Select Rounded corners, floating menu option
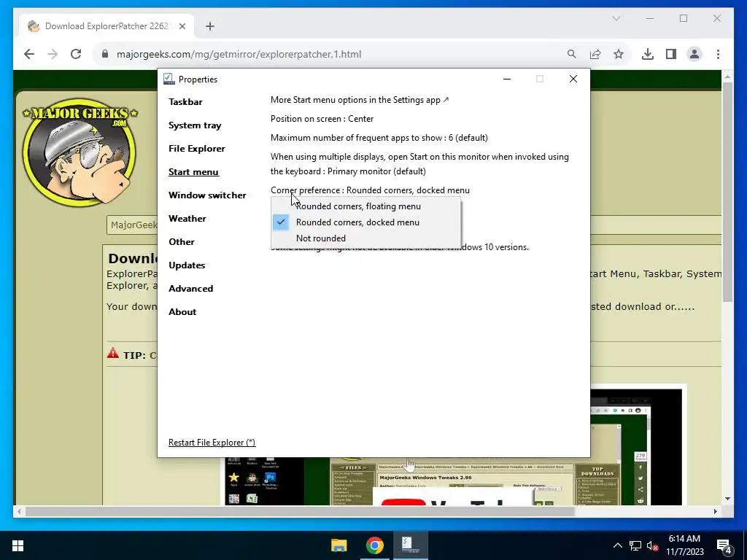 point(366,206)
